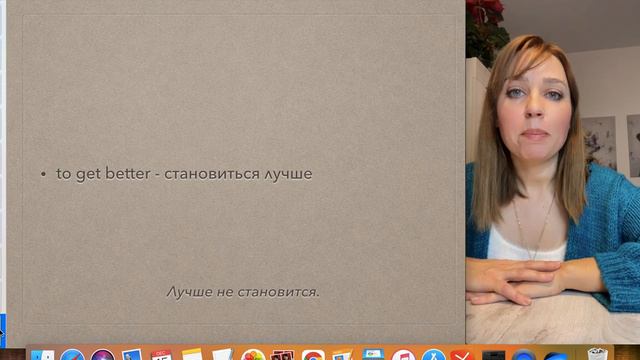This screenshot has height=360, width=640.
Task: Click the bullet text "to get better - становиться лучше"
Action: [184, 174]
